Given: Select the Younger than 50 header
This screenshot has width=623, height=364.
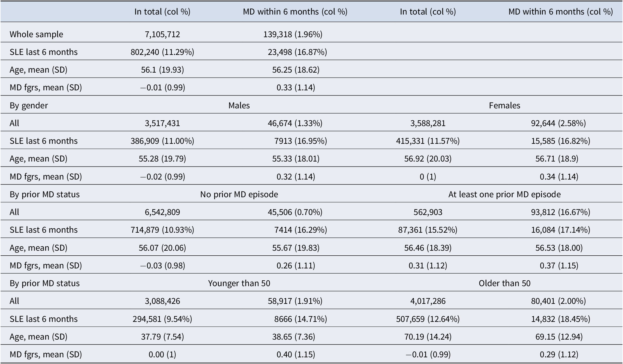Looking at the screenshot, I should click(x=239, y=283).
